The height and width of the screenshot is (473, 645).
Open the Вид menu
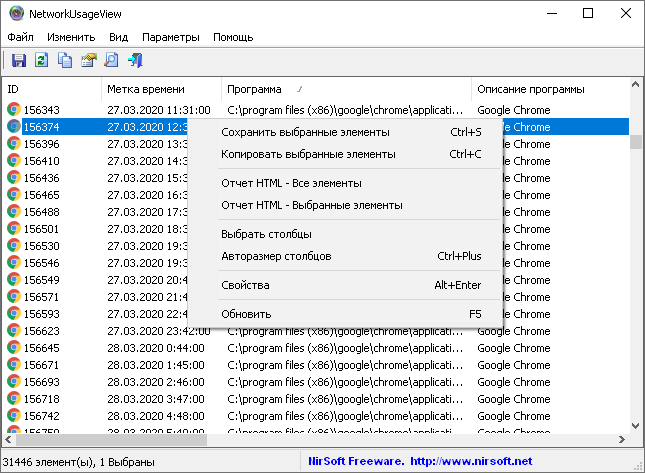[118, 37]
